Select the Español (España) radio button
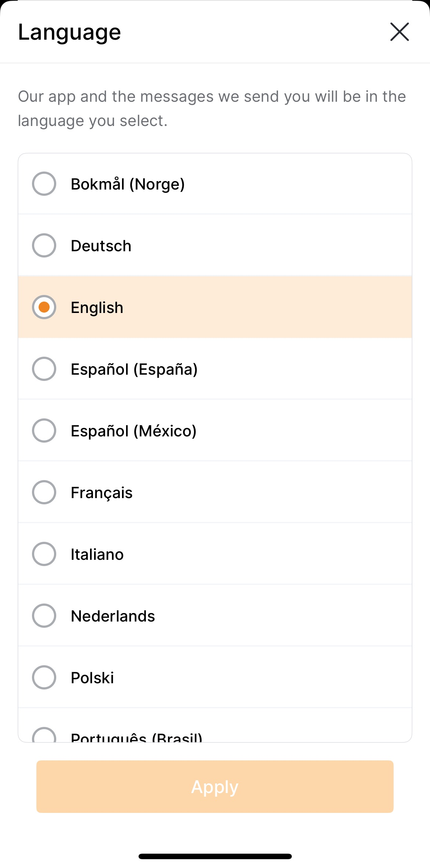 coord(44,369)
